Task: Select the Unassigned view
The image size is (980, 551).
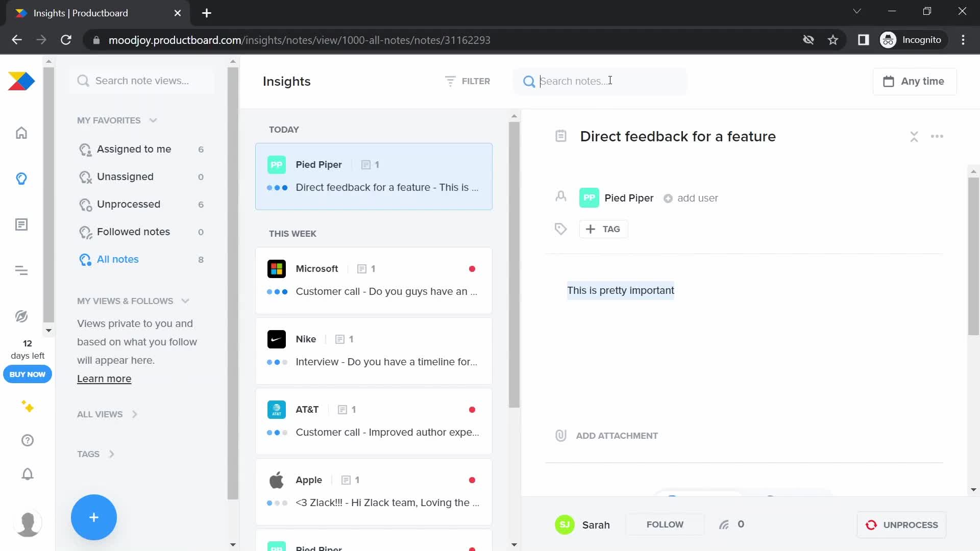Action: coord(141,177)
